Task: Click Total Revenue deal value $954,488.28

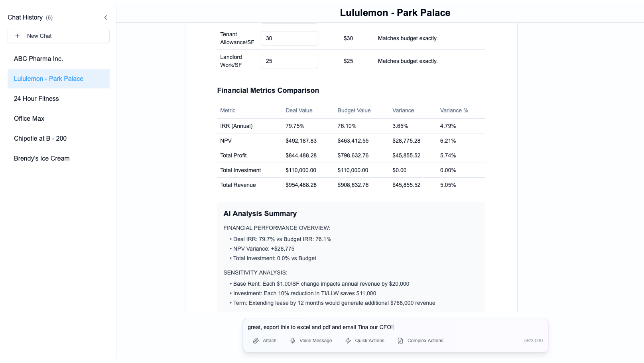Action: tap(301, 185)
